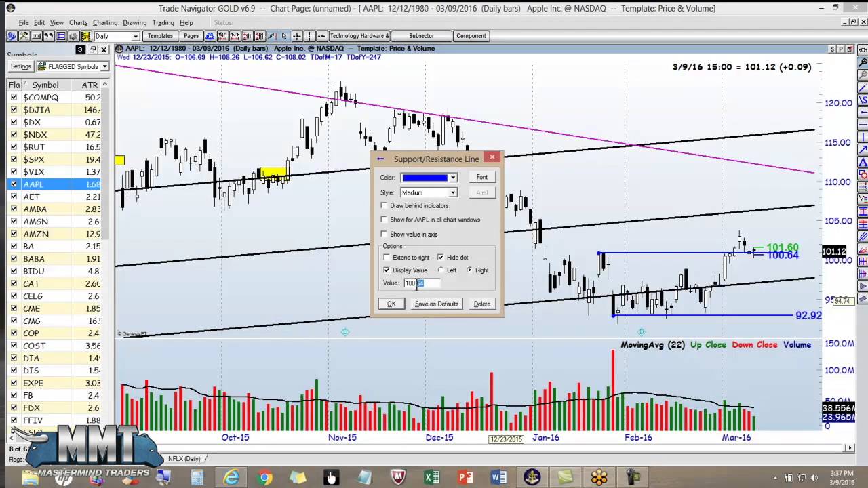The width and height of the screenshot is (868, 488).
Task: Check Show for AAPL in all chart windows
Action: 384,220
